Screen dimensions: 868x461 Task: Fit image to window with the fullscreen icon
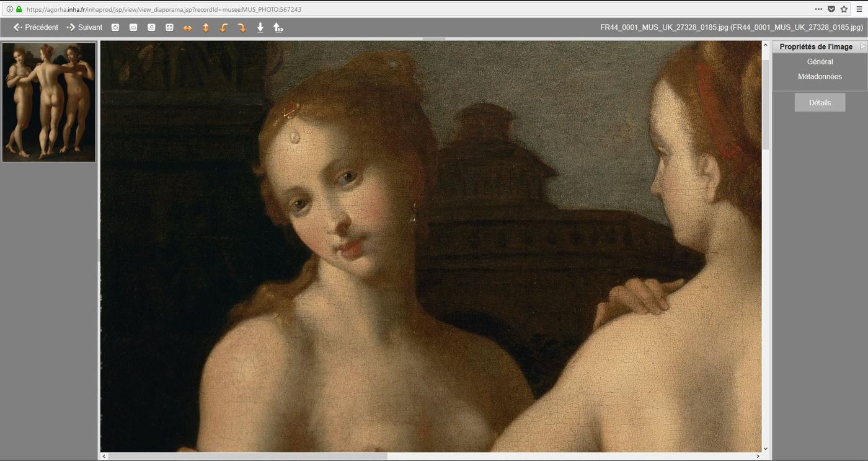[x=169, y=27]
